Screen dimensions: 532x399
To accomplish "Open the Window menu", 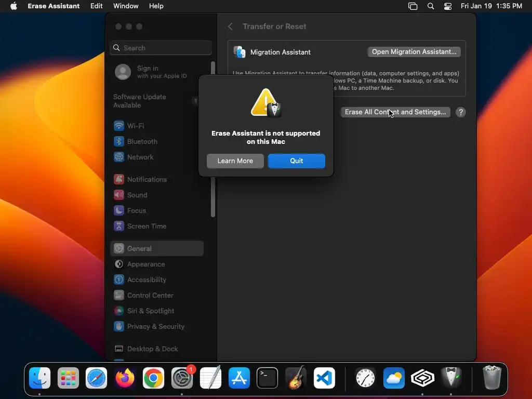I will click(x=126, y=6).
